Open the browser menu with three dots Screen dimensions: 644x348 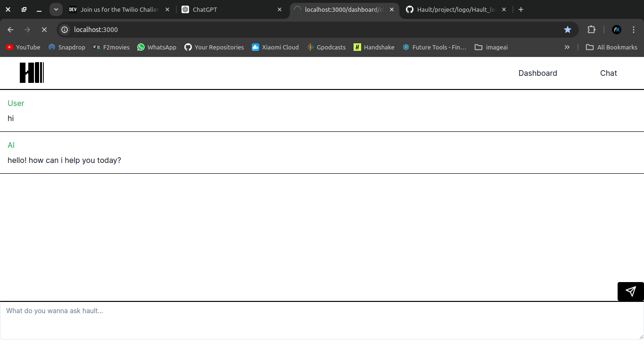(x=634, y=29)
